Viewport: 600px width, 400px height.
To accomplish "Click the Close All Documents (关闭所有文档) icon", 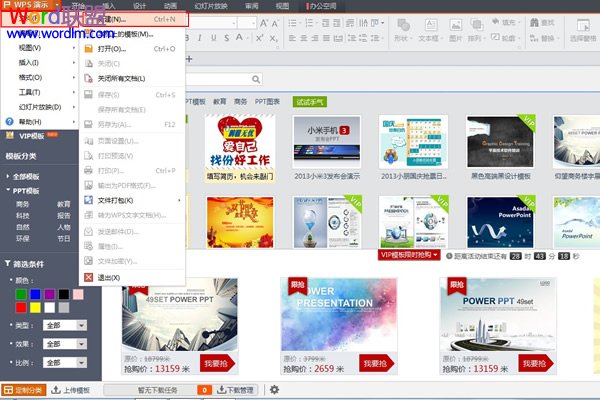I will (88, 78).
